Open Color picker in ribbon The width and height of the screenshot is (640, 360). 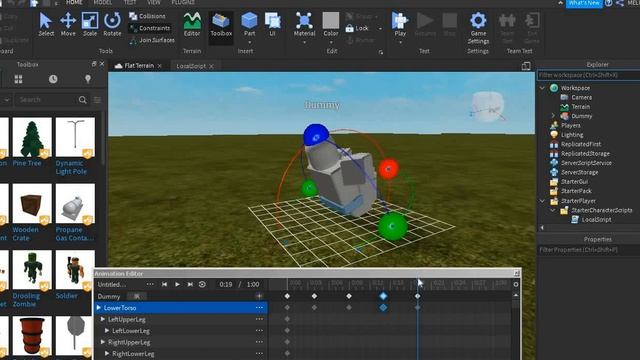point(331,24)
